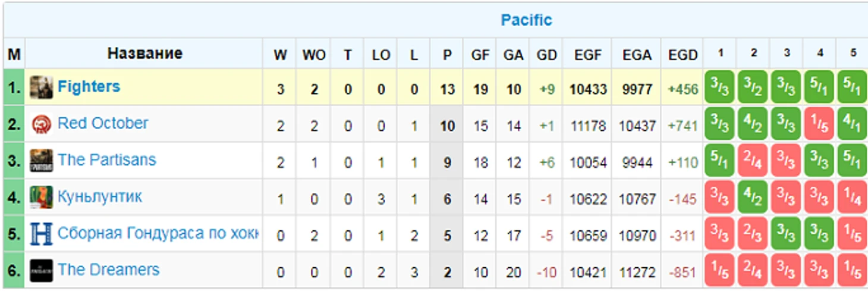This screenshot has width=868, height=291.
Task: Sort standings by EGD column header
Action: point(683,55)
